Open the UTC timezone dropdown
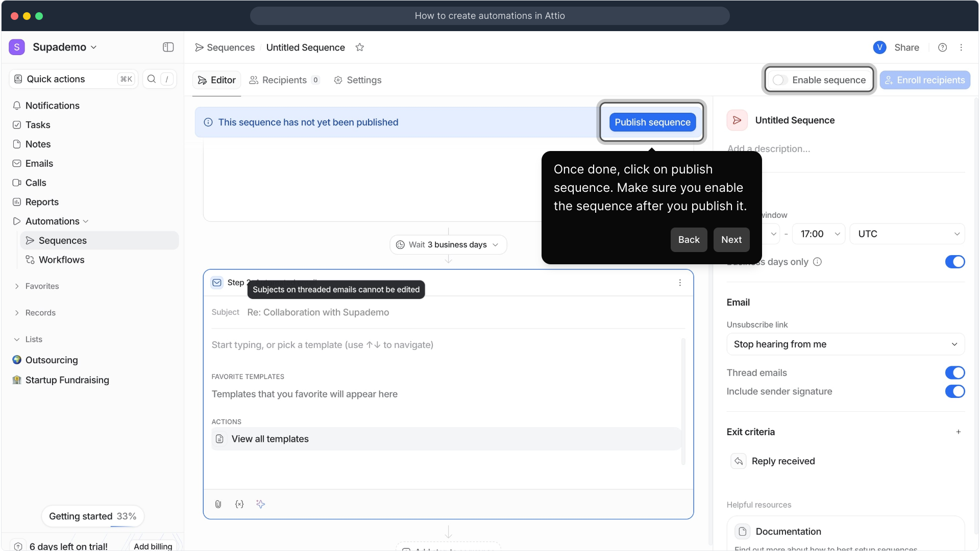This screenshot has height=551, width=980. (907, 234)
